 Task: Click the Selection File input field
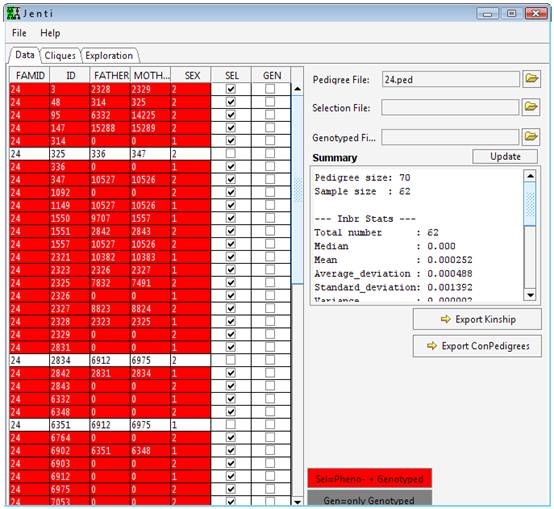pyautogui.click(x=450, y=107)
